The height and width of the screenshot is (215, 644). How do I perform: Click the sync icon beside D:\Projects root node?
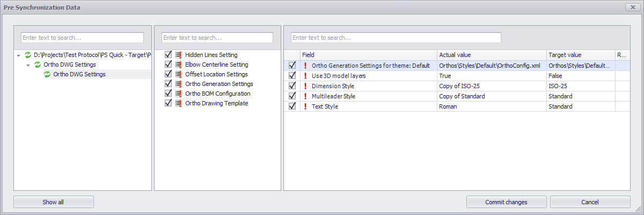(x=28, y=55)
